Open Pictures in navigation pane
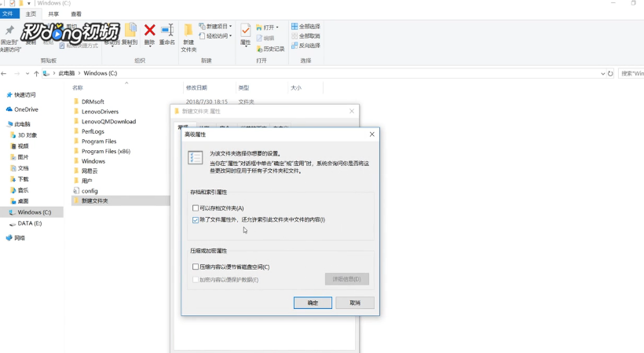The height and width of the screenshot is (353, 644). pos(20,157)
